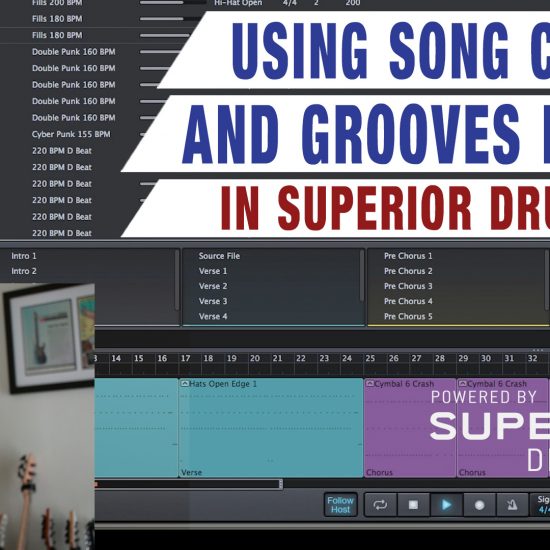Click the Verse label in the teal block

tap(192, 472)
